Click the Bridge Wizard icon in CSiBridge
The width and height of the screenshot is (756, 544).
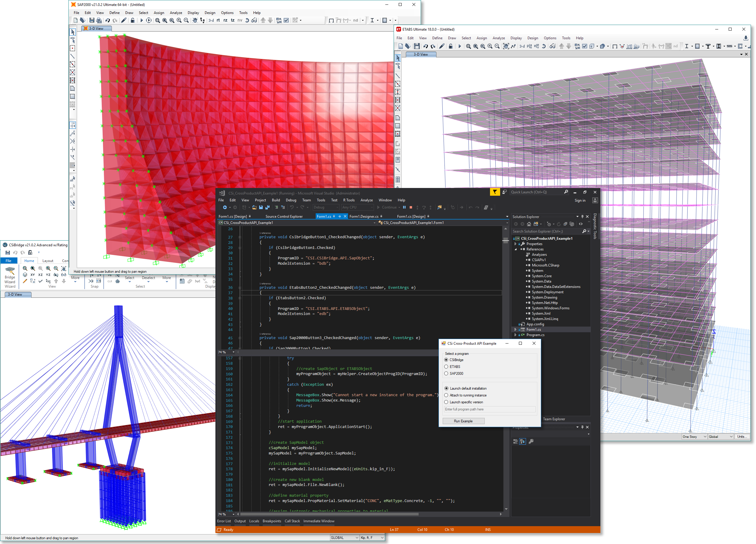10,270
